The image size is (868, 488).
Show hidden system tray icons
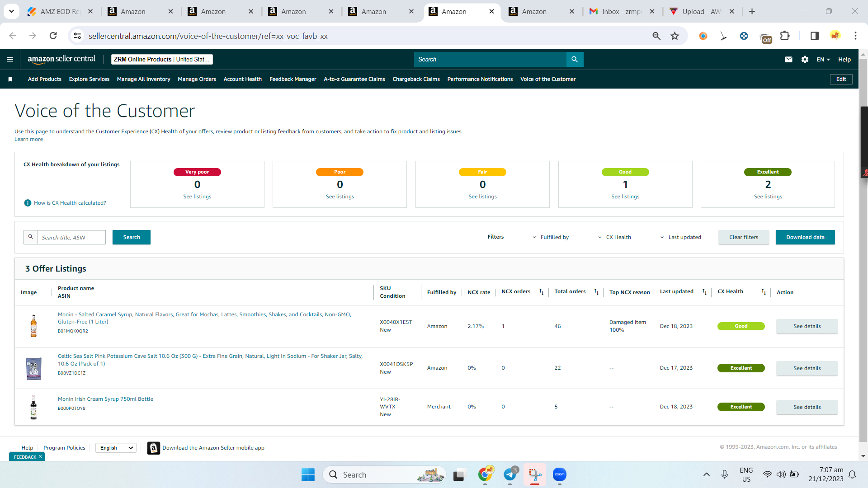[706, 474]
